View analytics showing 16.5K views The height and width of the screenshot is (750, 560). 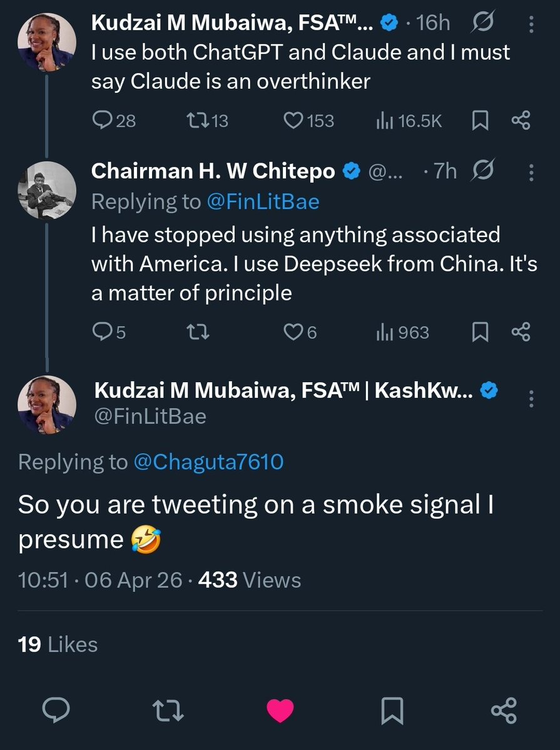tap(384, 120)
